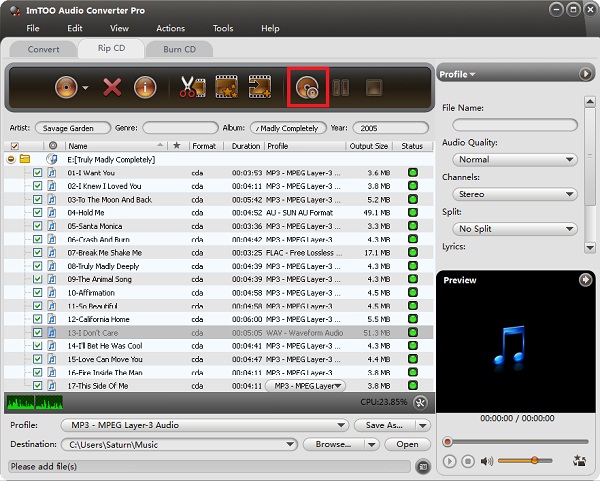Open the Destination path dropdown
The height and width of the screenshot is (481, 600).
click(x=179, y=445)
